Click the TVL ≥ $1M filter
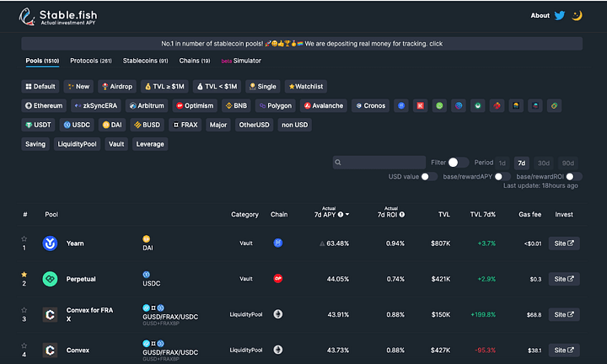 click(x=164, y=86)
